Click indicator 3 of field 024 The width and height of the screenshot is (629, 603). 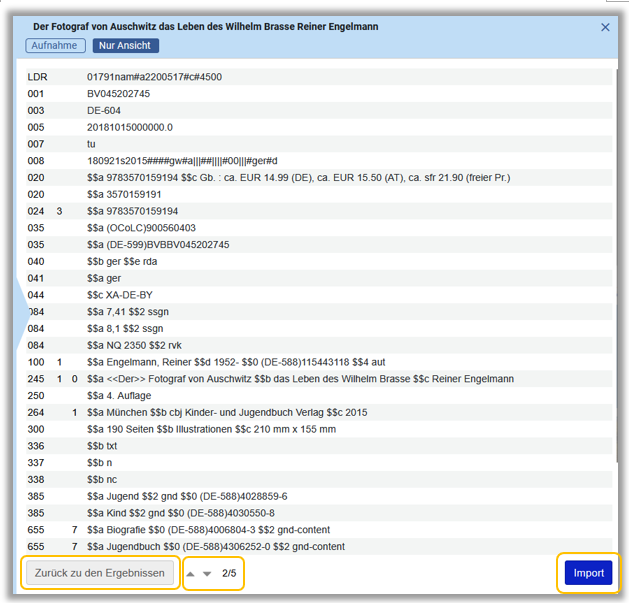(59, 211)
